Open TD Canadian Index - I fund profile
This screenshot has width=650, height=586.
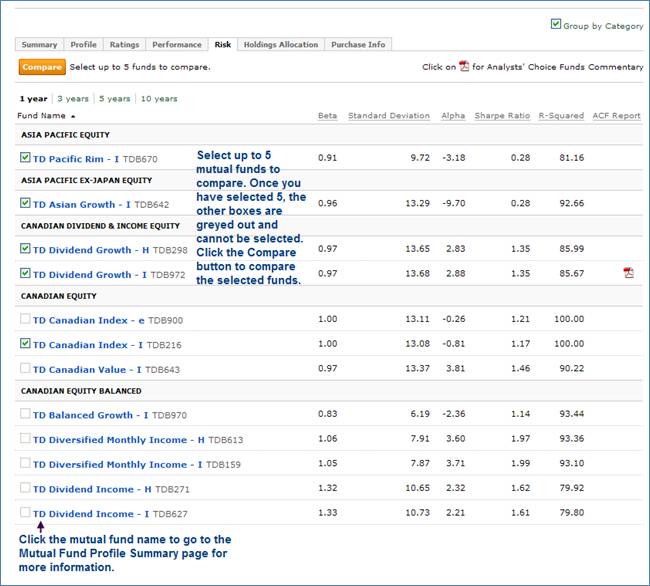[88, 345]
